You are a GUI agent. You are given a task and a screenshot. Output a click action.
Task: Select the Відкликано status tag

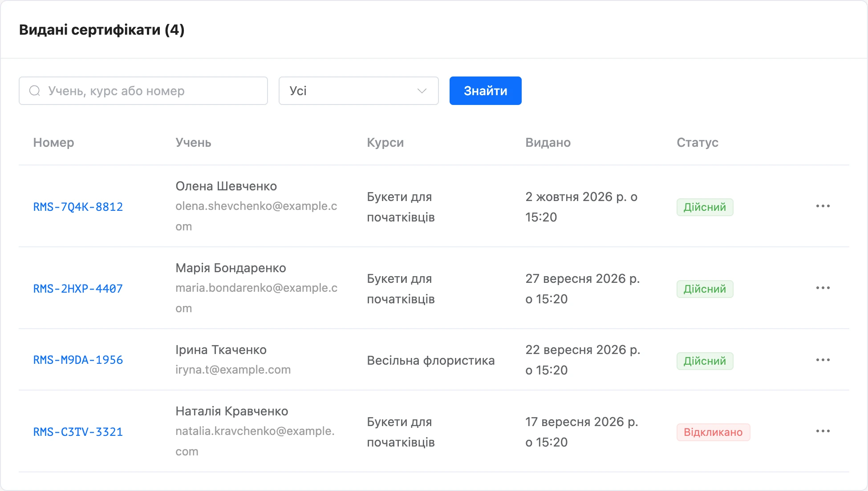[x=713, y=432]
